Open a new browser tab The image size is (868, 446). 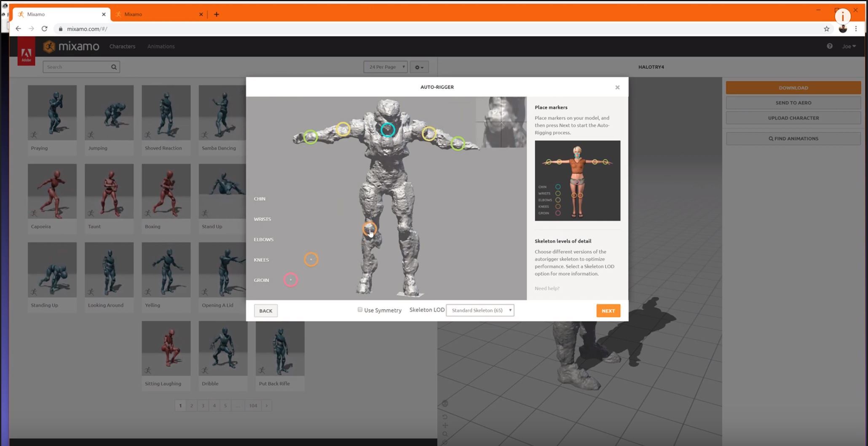217,14
